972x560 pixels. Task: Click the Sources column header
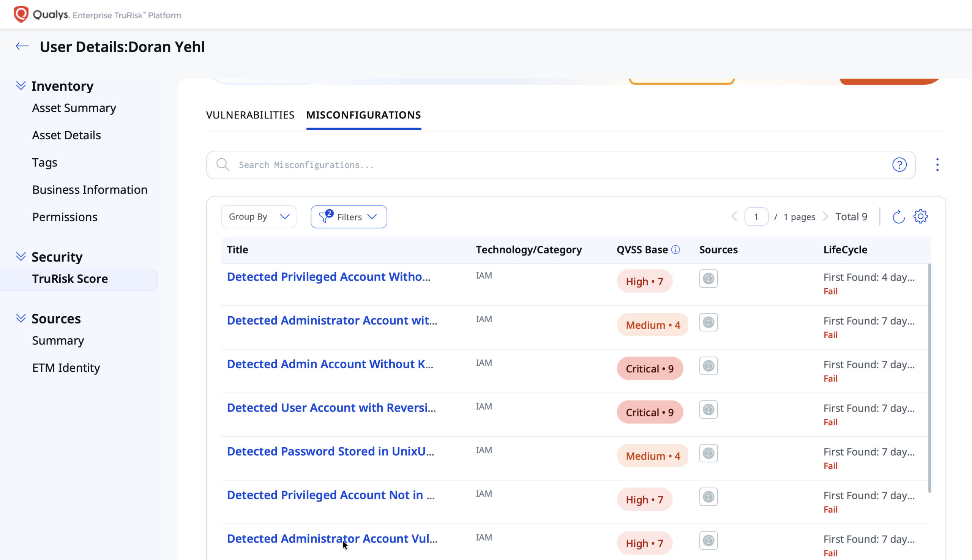(x=718, y=249)
